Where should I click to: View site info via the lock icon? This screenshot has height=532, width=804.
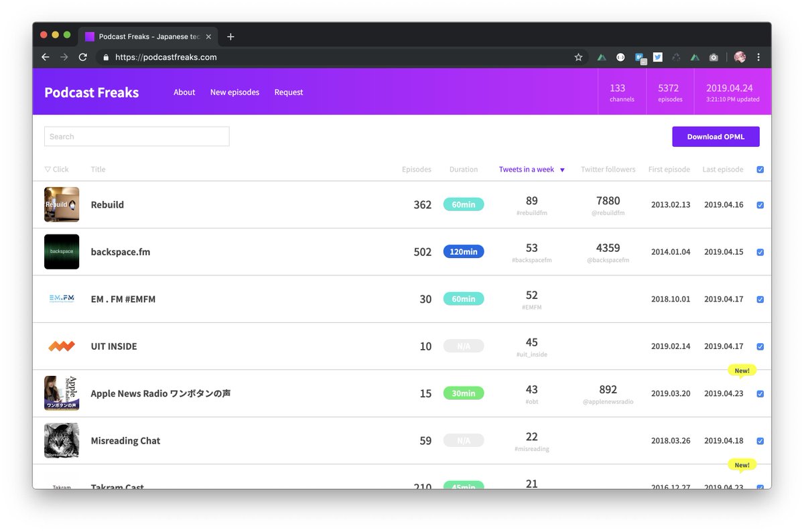[x=105, y=58]
